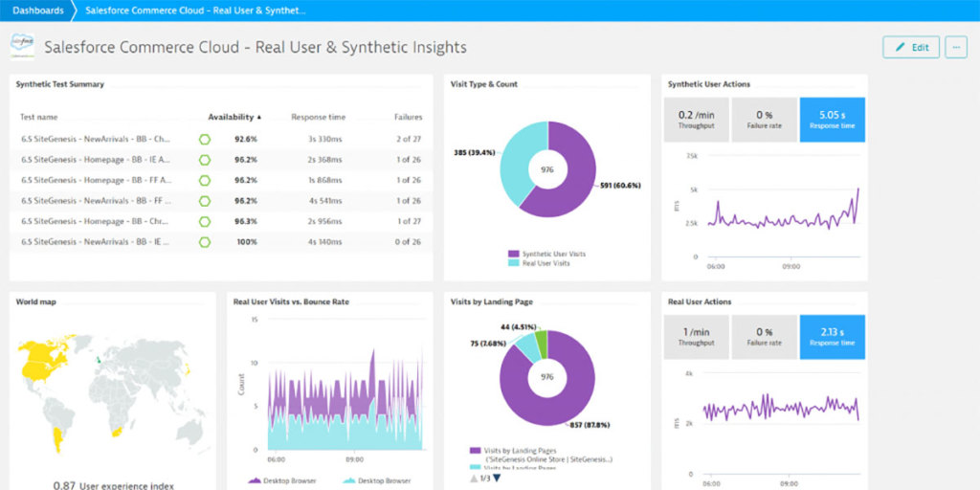Open the Real User Actions tile title
The width and height of the screenshot is (980, 490).
click(x=700, y=301)
